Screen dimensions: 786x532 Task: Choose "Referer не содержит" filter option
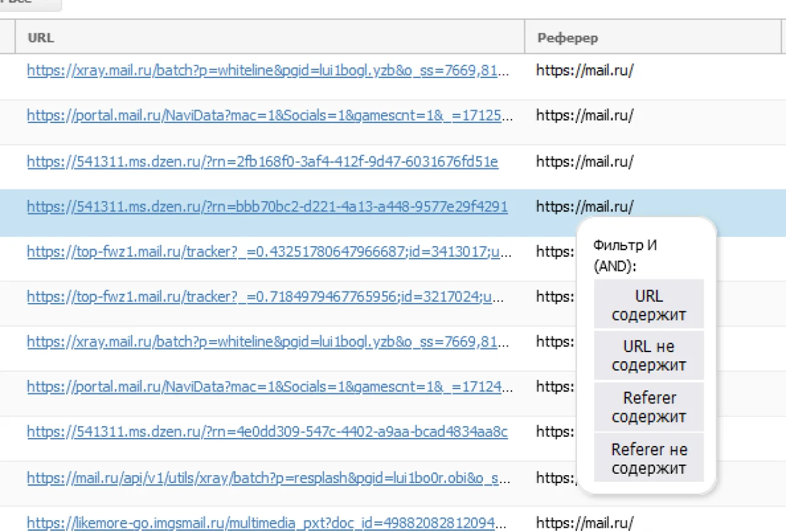pos(649,458)
